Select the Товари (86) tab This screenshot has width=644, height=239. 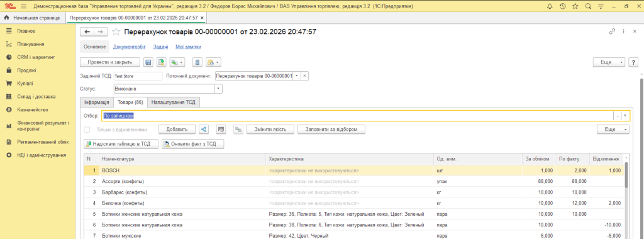pyautogui.click(x=130, y=103)
